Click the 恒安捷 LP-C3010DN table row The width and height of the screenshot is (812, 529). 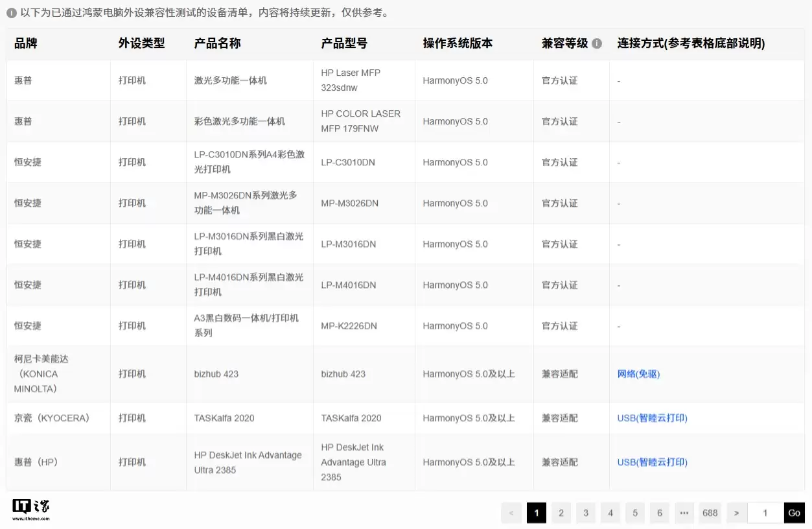pyautogui.click(x=259, y=162)
